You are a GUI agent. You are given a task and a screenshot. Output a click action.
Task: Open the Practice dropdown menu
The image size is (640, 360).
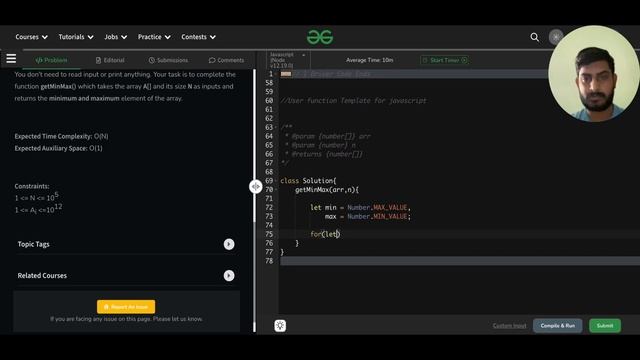coord(154,37)
